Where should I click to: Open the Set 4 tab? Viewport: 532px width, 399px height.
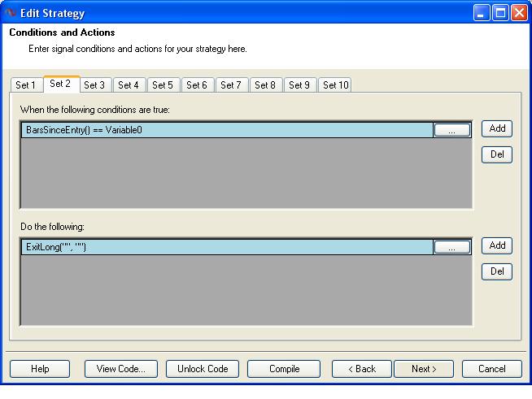129,85
